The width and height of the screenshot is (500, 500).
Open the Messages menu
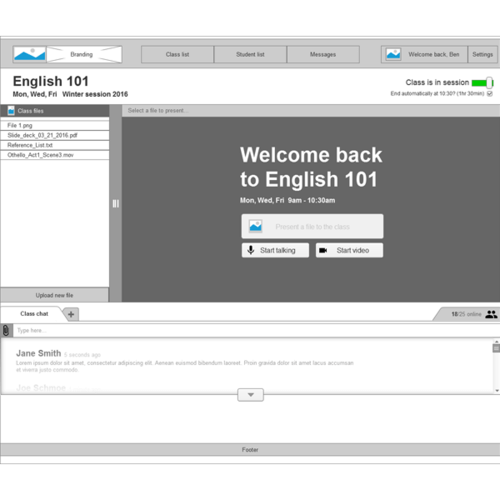[323, 54]
